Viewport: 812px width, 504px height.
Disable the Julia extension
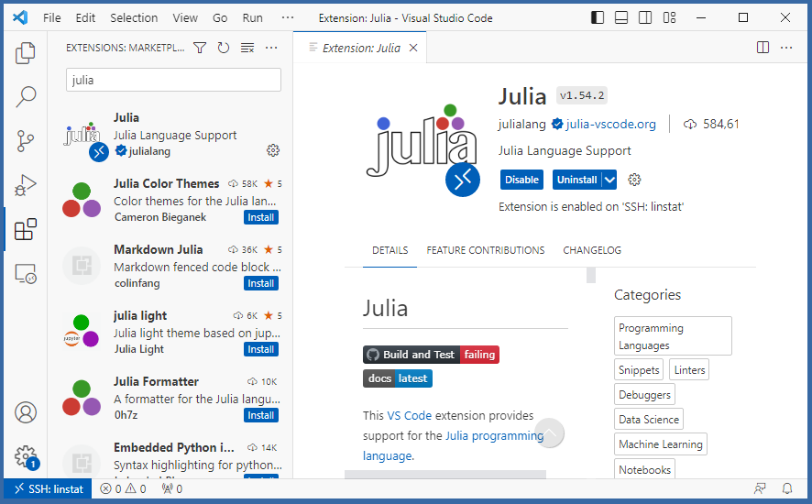coord(521,180)
